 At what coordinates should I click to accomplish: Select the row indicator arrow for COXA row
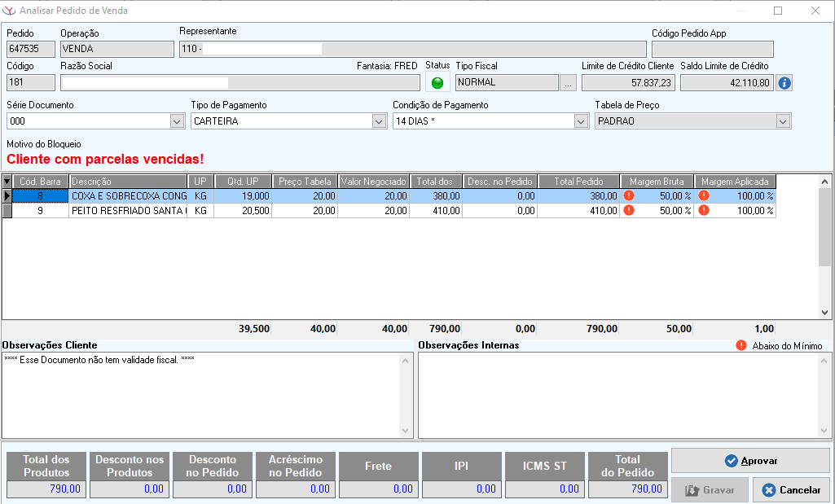click(7, 196)
